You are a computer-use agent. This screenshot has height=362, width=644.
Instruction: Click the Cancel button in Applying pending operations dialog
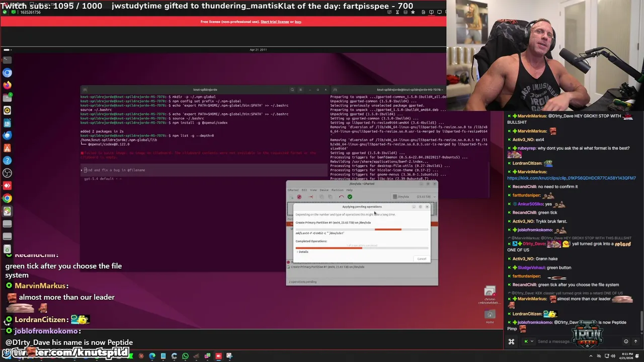point(422,259)
